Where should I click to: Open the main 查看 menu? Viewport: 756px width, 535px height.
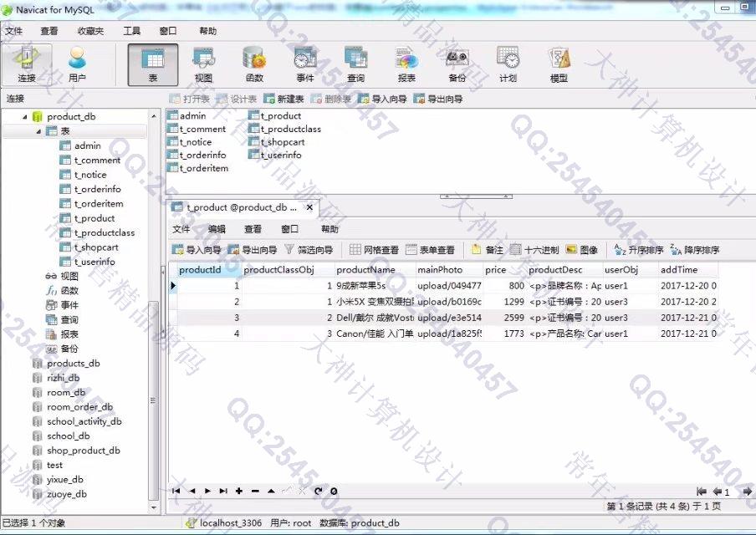(49, 31)
